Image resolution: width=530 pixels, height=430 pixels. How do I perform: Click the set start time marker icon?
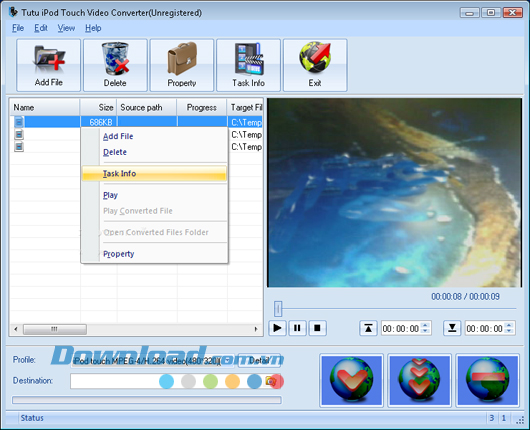(x=368, y=328)
